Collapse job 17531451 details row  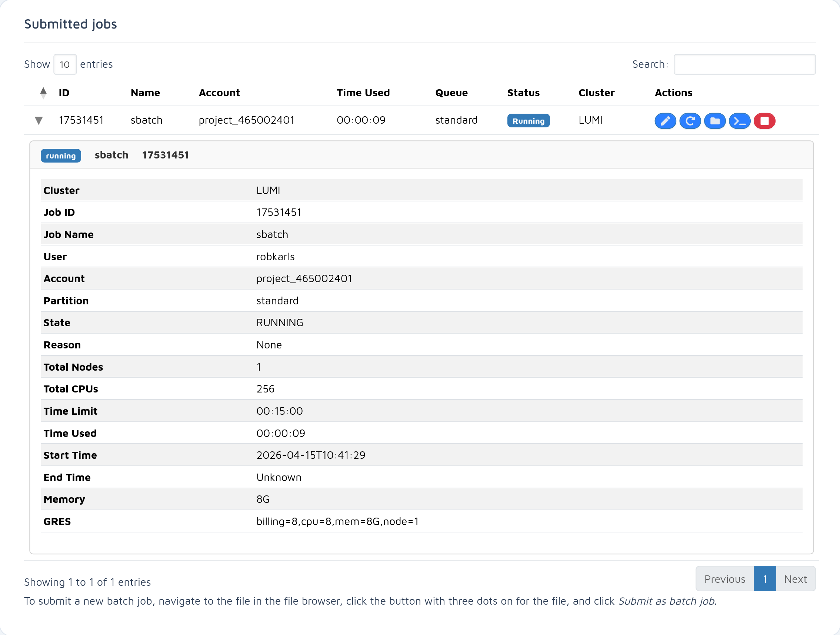pos(39,120)
